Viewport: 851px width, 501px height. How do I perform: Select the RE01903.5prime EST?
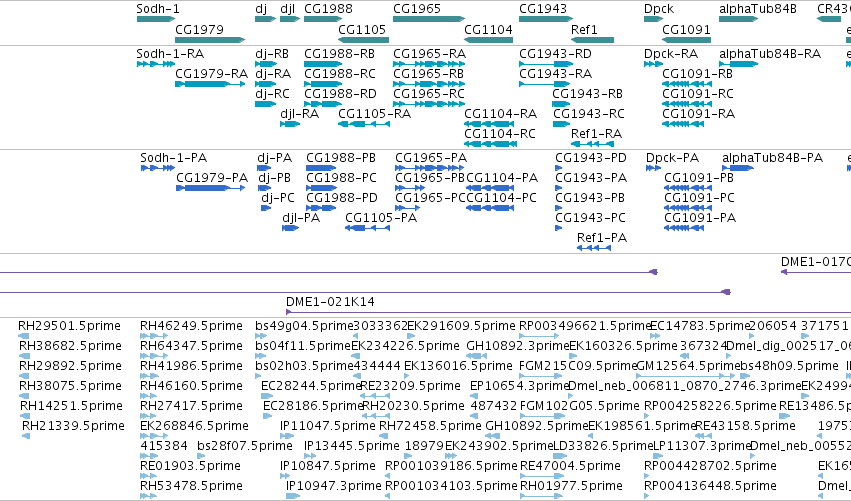tap(148, 476)
